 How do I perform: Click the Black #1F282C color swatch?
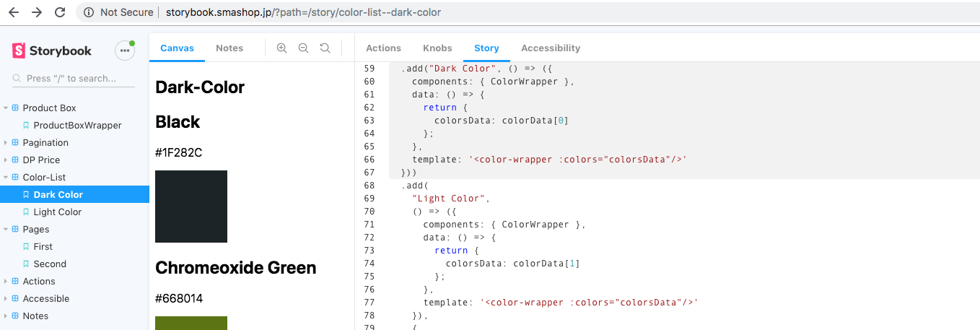pyautogui.click(x=191, y=207)
